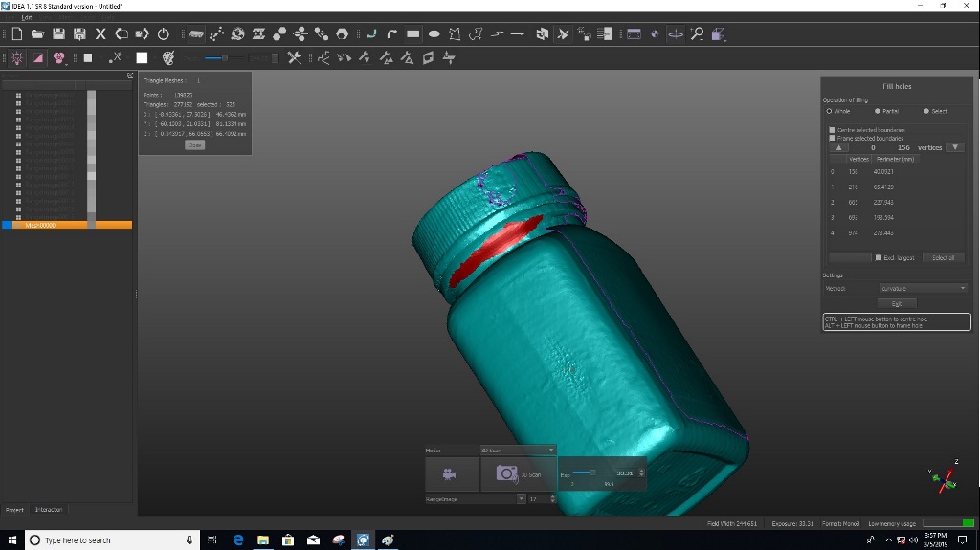Click the Save As floppy icon
The height and width of the screenshot is (550, 980).
pos(79,33)
